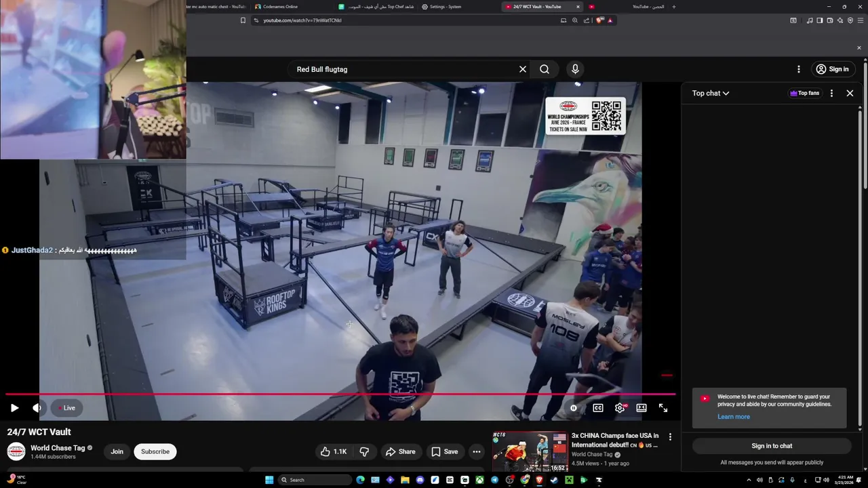Click Sign in to chat button
Screen dimensions: 868x488
[x=772, y=446]
